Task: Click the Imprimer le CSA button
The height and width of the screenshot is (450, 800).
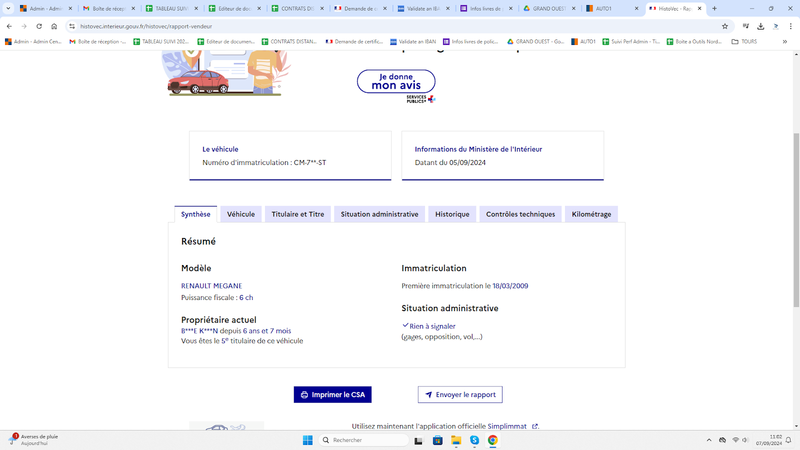Action: click(333, 394)
